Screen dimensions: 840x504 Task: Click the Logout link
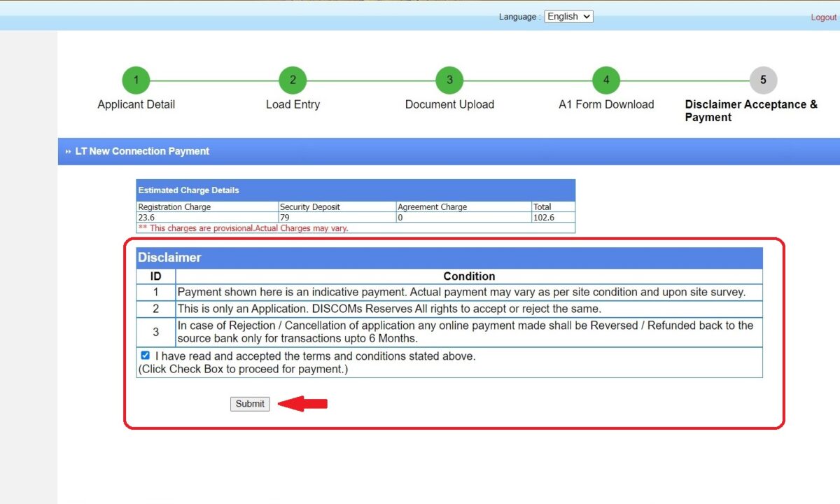[x=823, y=17]
